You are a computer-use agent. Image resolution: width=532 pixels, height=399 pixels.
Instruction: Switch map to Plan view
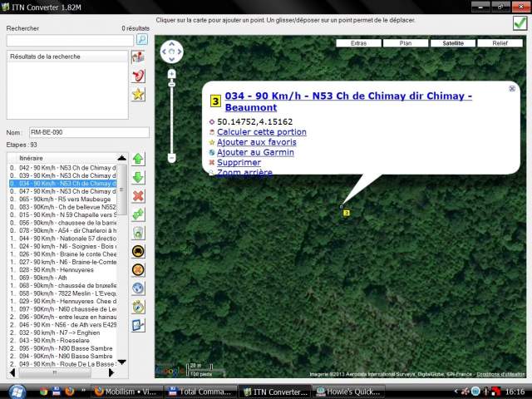406,42
